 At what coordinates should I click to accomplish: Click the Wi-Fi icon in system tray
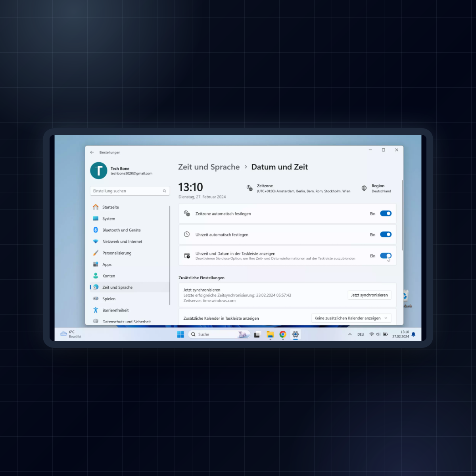click(x=372, y=334)
